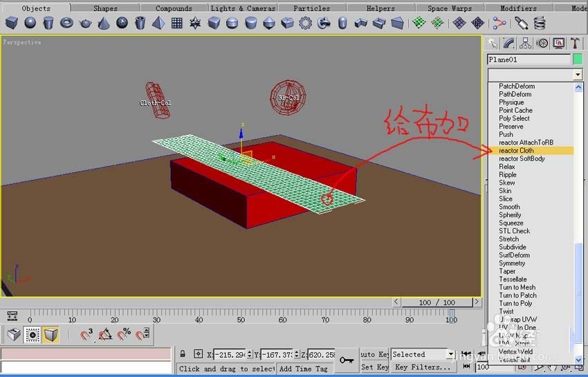Select the Plane grid primitive tool
The height and width of the screenshot is (377, 588).
click(176, 24)
